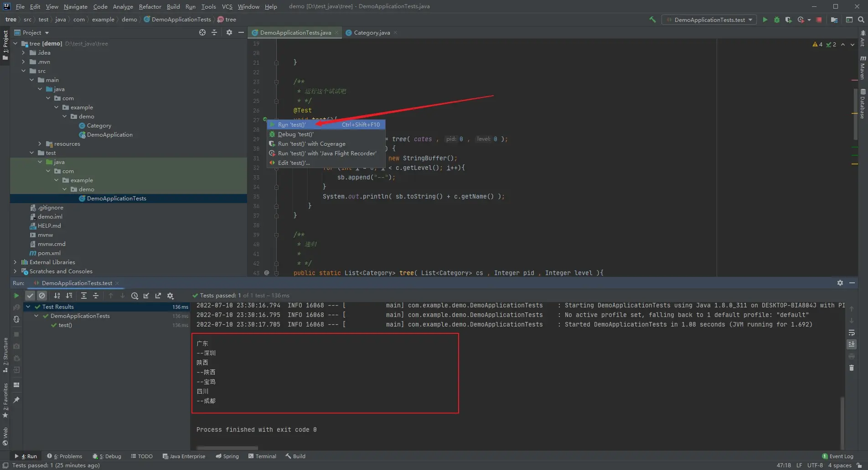Viewport: 868px width, 470px height.
Task: Click the Build Project hammer icon
Action: (x=652, y=20)
